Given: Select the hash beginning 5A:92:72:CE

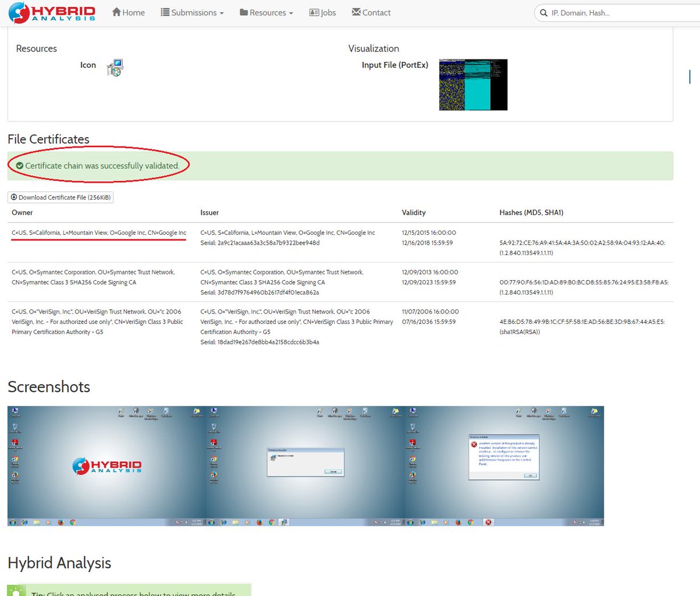Looking at the screenshot, I should (x=582, y=243).
